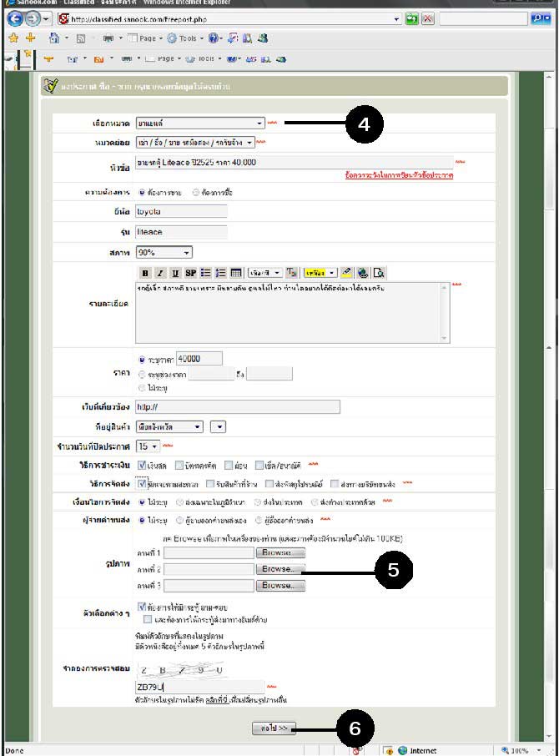Insert a numbered list in editor
This screenshot has width=559, height=756.
221,273
